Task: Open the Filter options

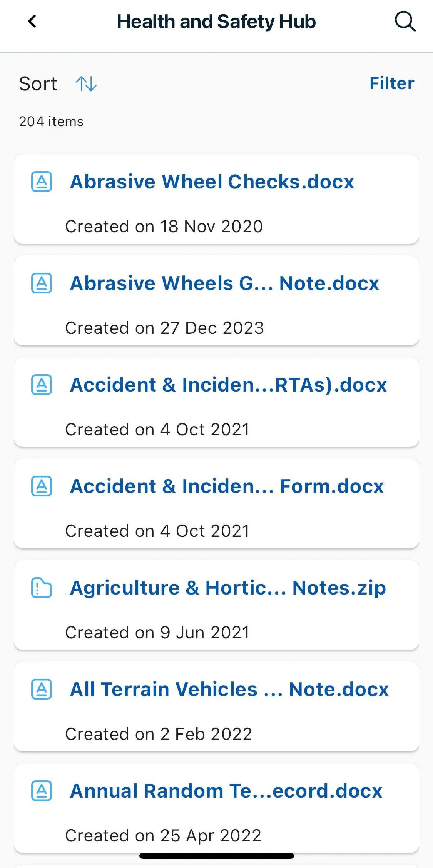Action: pyautogui.click(x=392, y=83)
